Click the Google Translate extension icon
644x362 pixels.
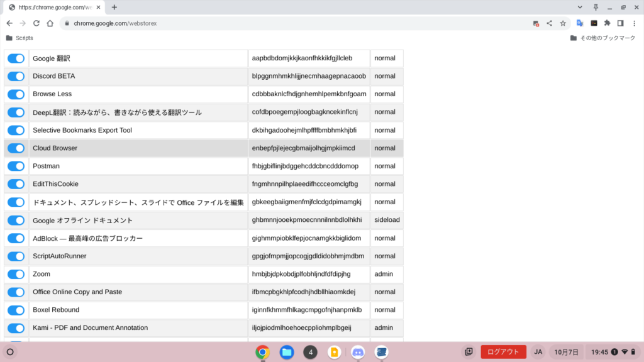click(x=580, y=23)
